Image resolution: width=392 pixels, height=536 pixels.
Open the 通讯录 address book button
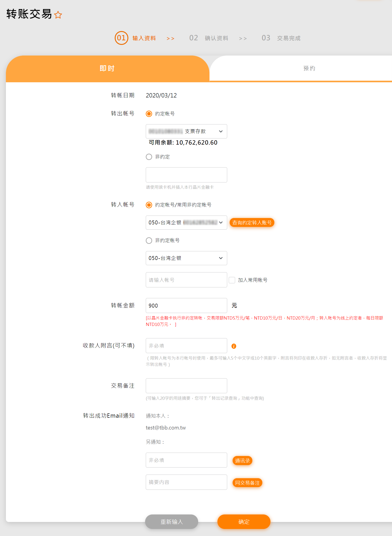[x=242, y=461]
